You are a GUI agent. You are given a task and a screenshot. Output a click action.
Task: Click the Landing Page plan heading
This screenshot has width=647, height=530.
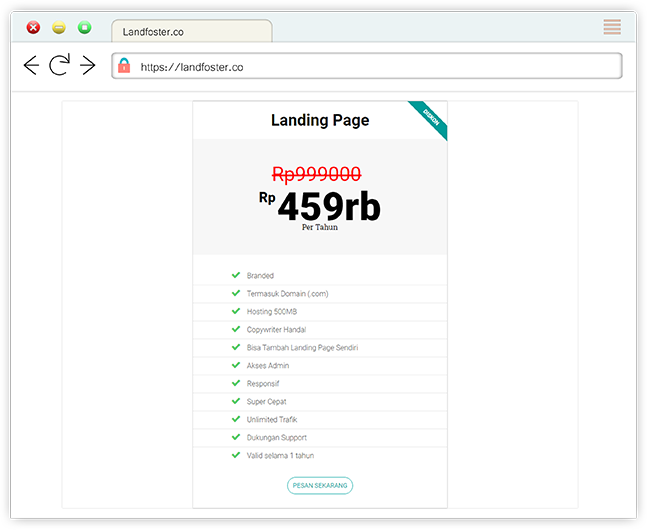pyautogui.click(x=320, y=121)
